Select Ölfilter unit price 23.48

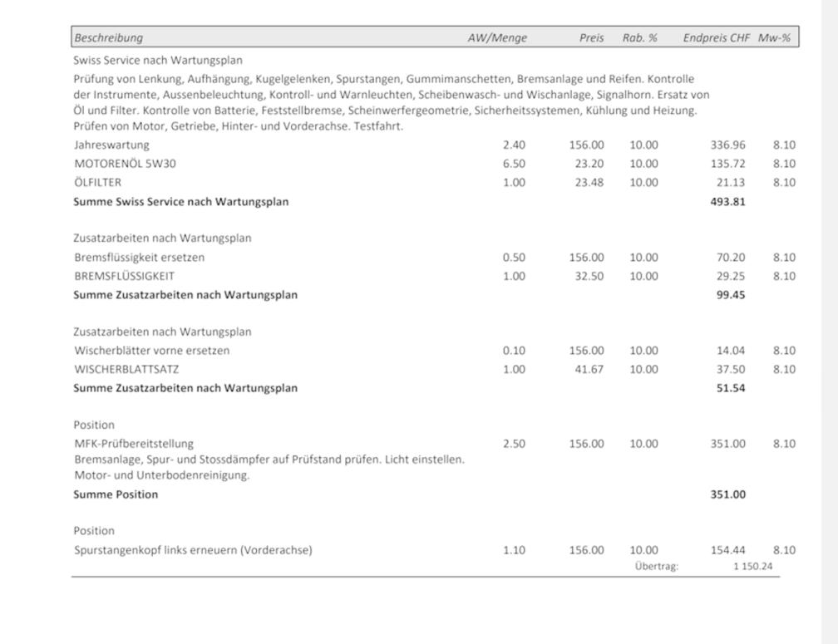pos(589,182)
